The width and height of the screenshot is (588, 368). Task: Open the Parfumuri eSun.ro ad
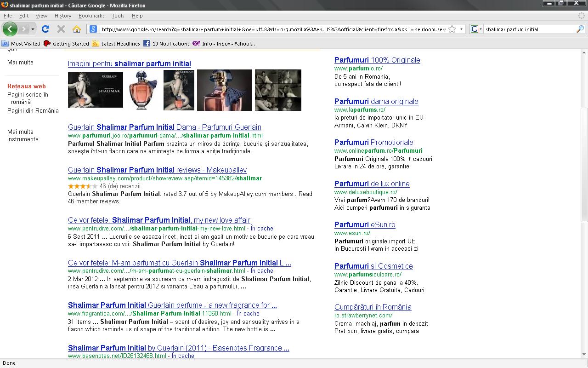coord(365,224)
